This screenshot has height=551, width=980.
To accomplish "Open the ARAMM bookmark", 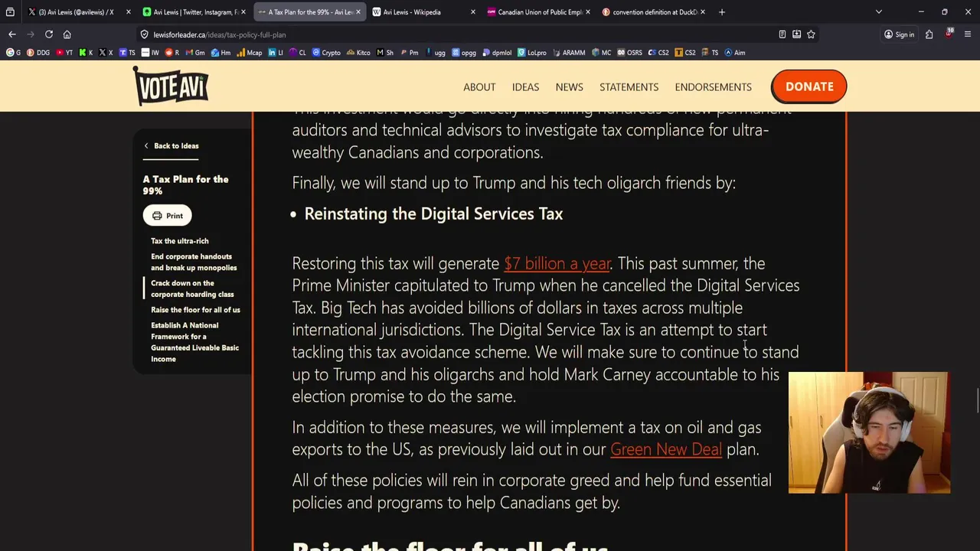I will (x=569, y=53).
